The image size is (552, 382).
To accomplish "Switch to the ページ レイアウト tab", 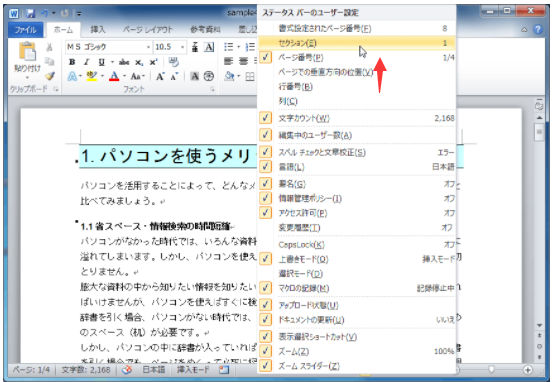I will 148,30.
